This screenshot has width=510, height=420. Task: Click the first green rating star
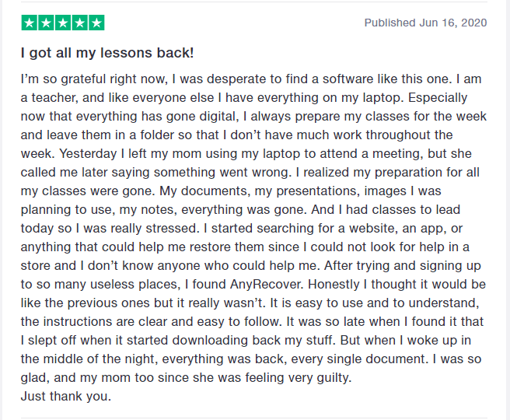click(x=30, y=23)
